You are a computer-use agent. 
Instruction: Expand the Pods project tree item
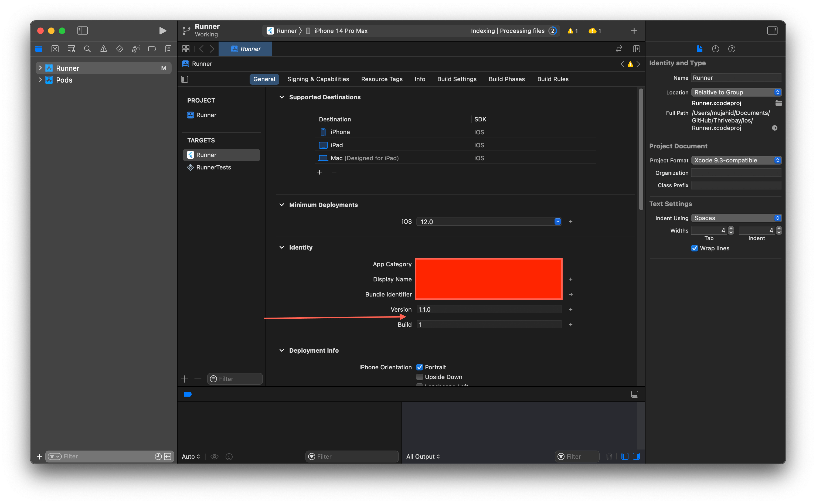pyautogui.click(x=40, y=80)
